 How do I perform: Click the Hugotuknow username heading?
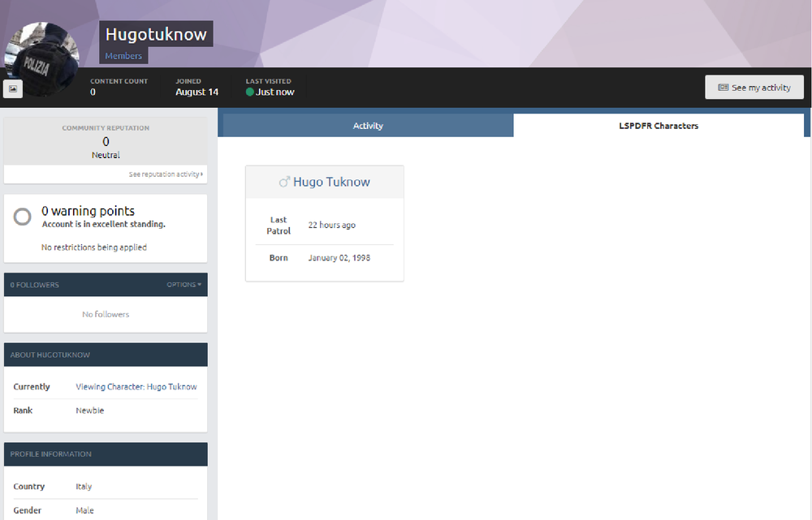156,34
